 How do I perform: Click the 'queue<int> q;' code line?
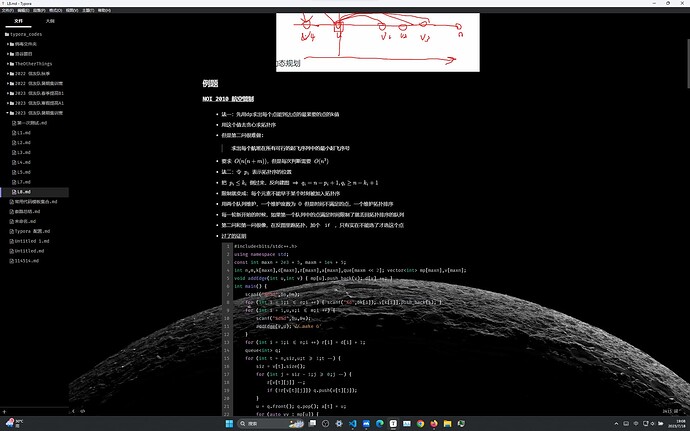pos(263,350)
